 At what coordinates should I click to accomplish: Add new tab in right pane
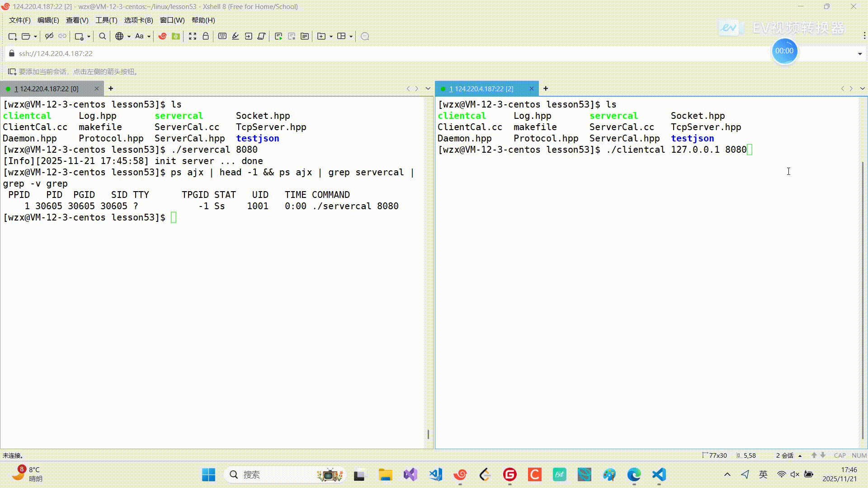546,89
